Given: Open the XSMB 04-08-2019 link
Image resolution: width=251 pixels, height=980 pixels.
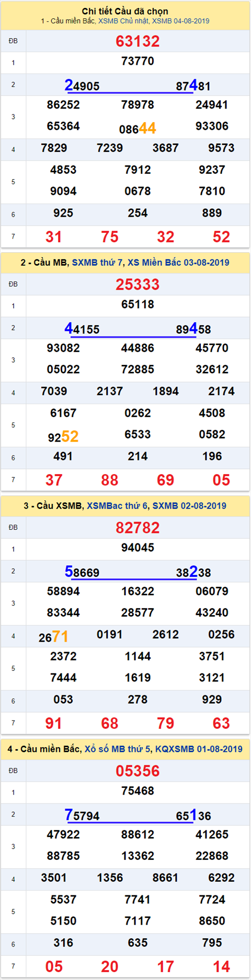Looking at the screenshot, I should pyautogui.click(x=181, y=21).
